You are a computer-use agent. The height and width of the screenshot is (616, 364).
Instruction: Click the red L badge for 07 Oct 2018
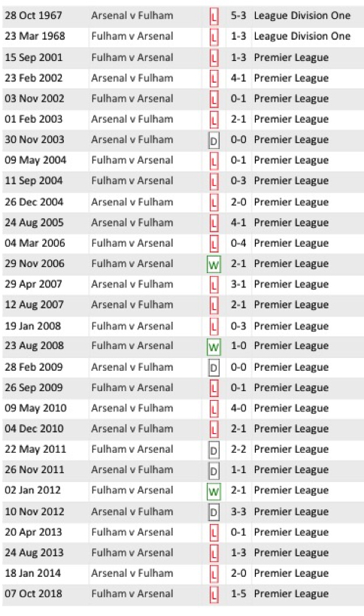point(214,595)
